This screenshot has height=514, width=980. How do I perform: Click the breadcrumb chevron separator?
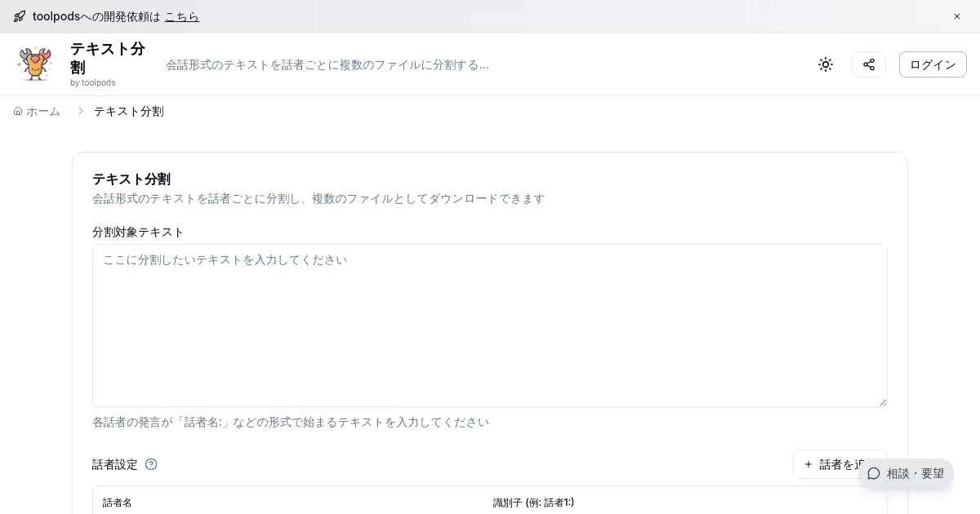pyautogui.click(x=80, y=111)
